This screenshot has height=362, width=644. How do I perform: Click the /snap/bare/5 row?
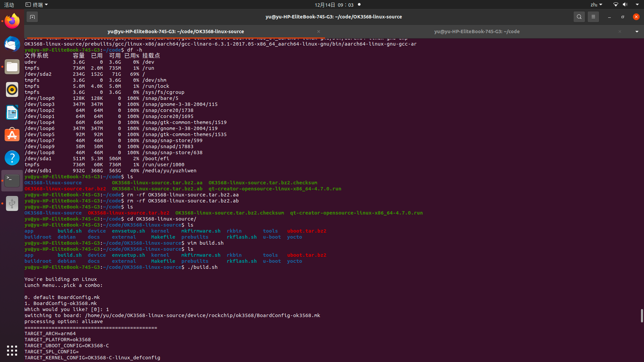(x=101, y=98)
